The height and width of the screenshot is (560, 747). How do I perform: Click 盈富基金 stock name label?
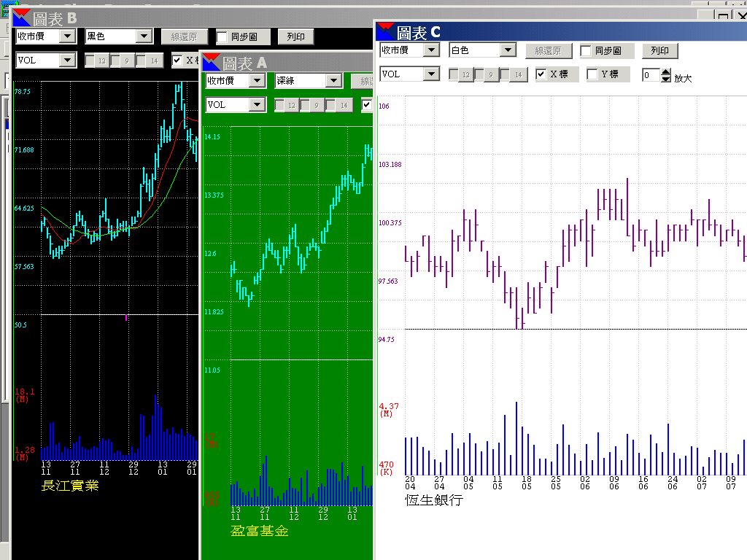[x=260, y=531]
